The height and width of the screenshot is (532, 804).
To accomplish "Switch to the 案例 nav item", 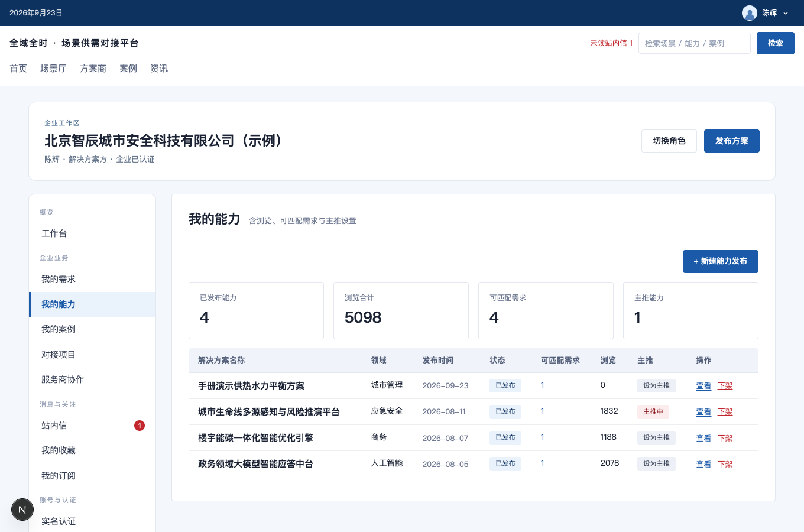I will (x=128, y=69).
